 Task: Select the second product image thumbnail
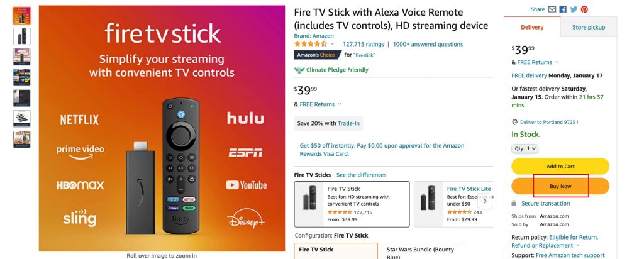[x=21, y=36]
